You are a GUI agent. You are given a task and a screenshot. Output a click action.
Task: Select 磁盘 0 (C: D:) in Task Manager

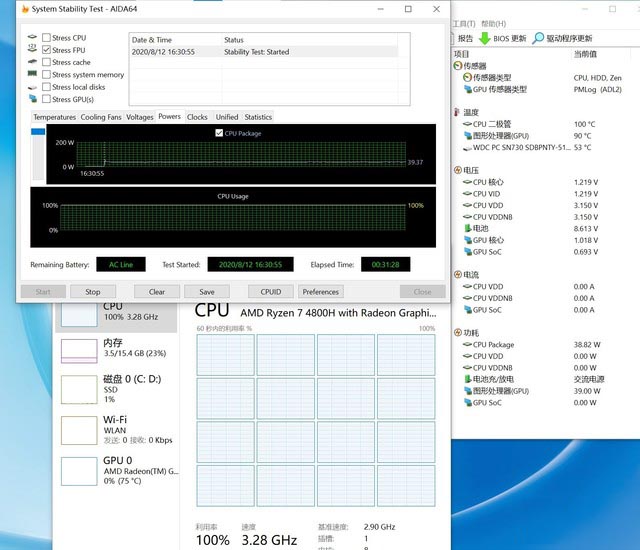116,389
